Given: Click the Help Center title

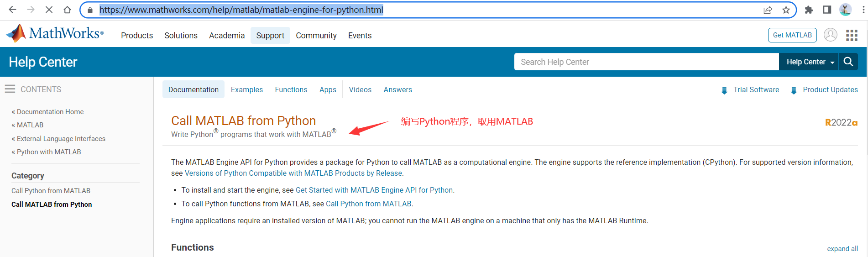Looking at the screenshot, I should (43, 62).
